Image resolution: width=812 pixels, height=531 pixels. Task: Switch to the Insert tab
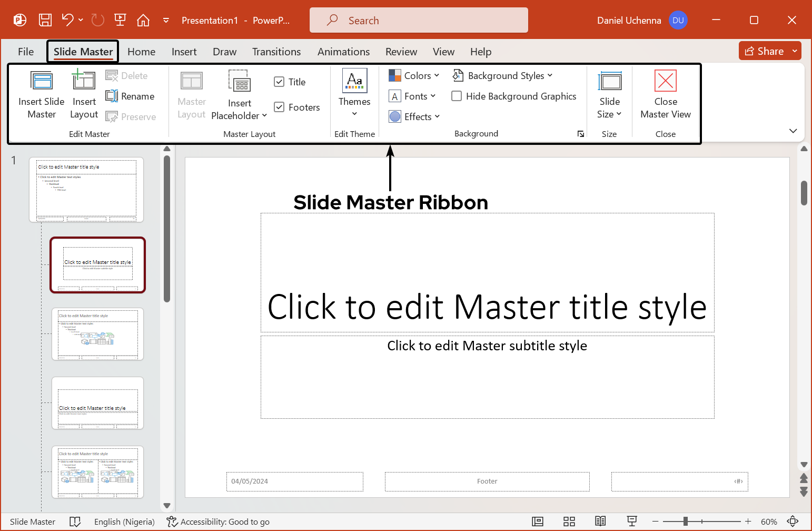click(x=184, y=51)
